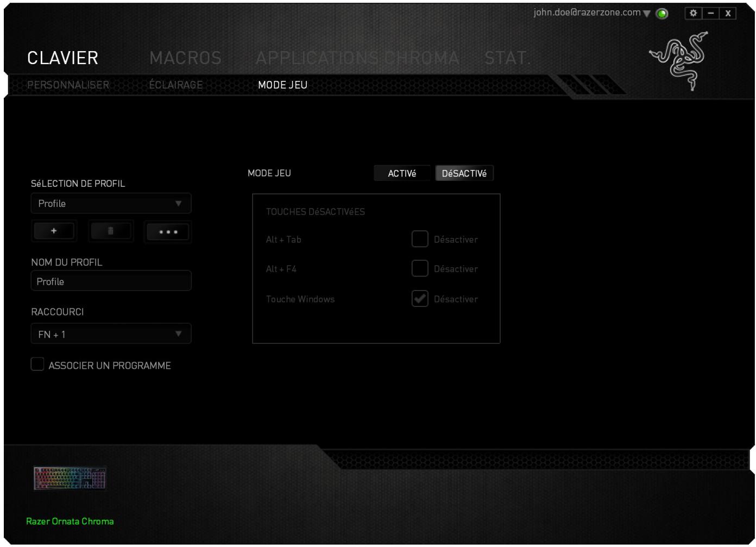Check Désactiver for Alt + Tab
The image size is (756, 547).
[x=420, y=239]
